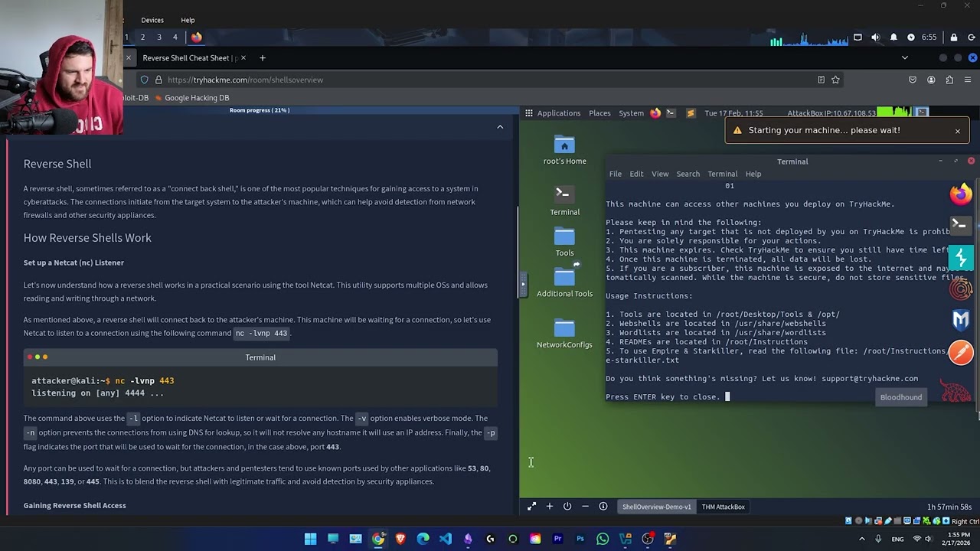
Task: Open Kali notifications bell icon
Action: click(x=893, y=37)
